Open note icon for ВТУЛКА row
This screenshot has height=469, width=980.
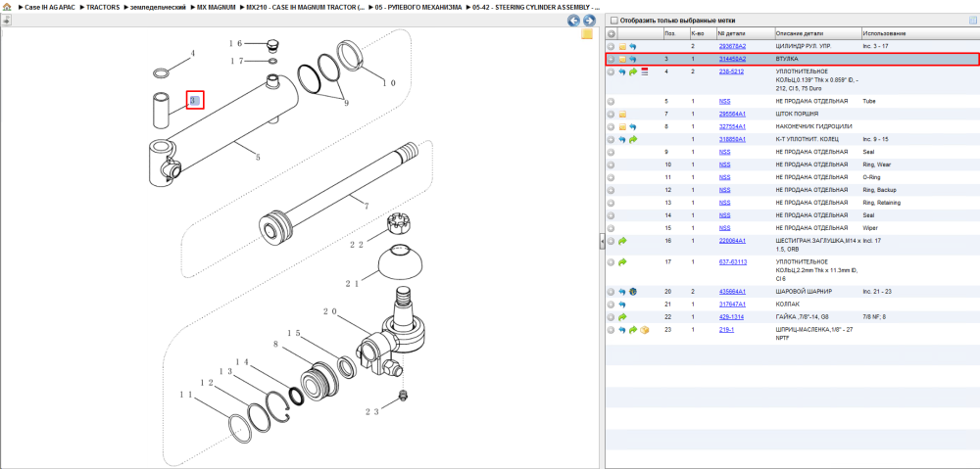click(622, 59)
